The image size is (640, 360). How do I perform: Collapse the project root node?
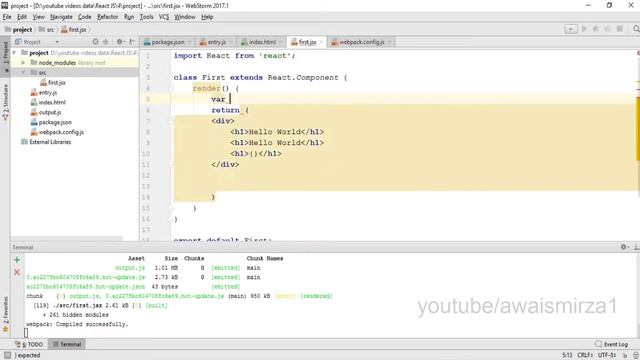pyautogui.click(x=14, y=53)
